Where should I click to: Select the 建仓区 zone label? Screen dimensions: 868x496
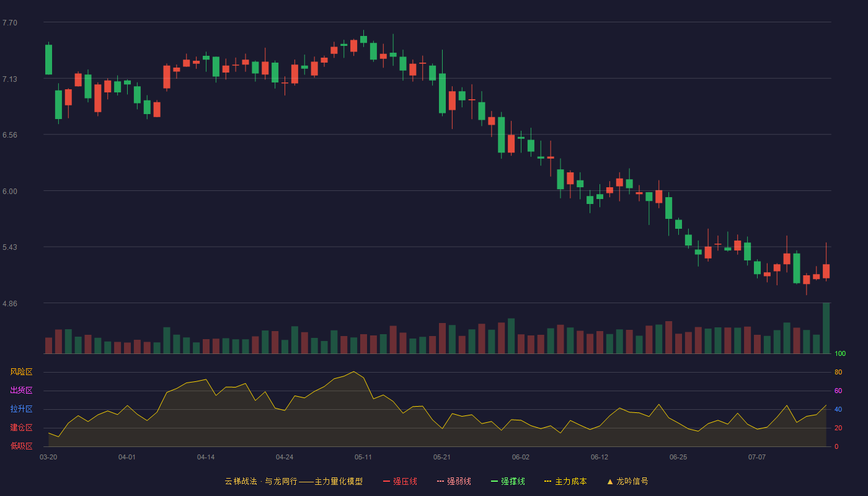[22, 428]
